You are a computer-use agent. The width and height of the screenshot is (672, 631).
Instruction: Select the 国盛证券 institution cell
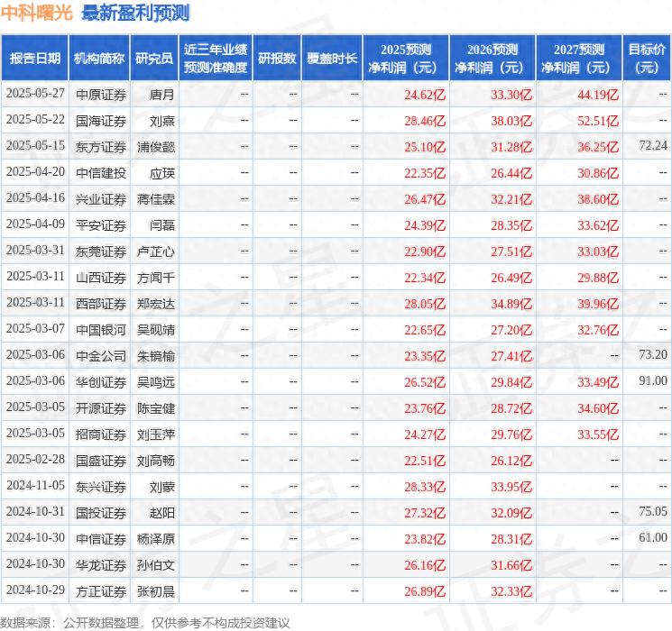(x=101, y=461)
